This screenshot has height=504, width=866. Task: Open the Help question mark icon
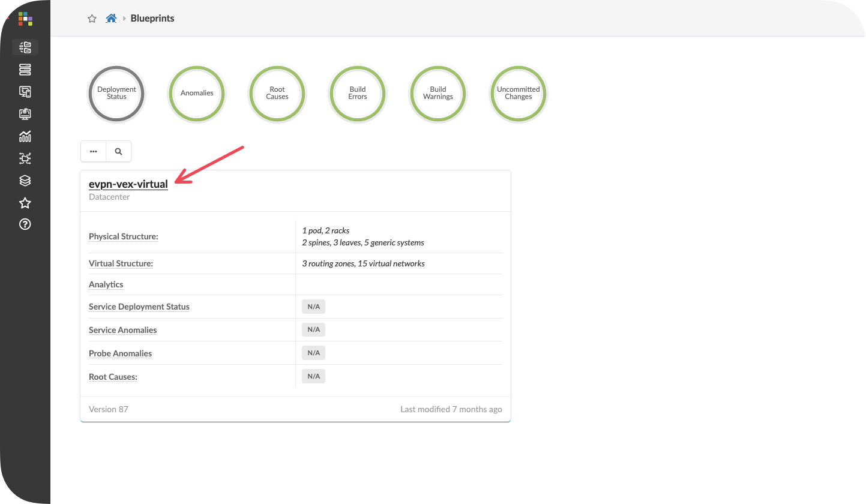pos(25,224)
